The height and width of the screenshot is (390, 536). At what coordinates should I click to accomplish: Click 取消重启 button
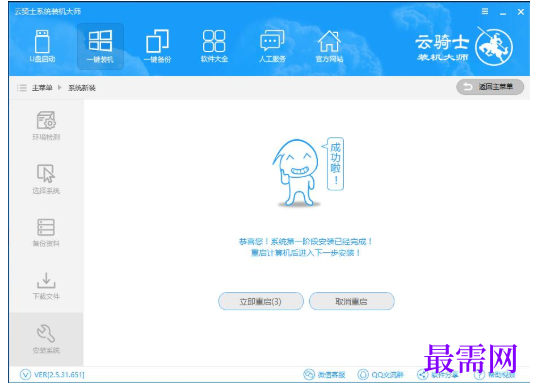[x=352, y=301]
